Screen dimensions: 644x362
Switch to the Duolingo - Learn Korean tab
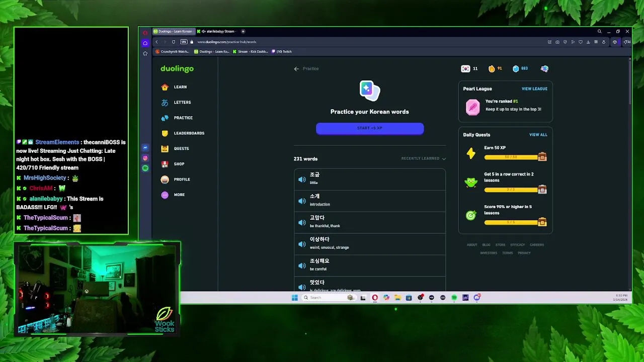(x=174, y=32)
